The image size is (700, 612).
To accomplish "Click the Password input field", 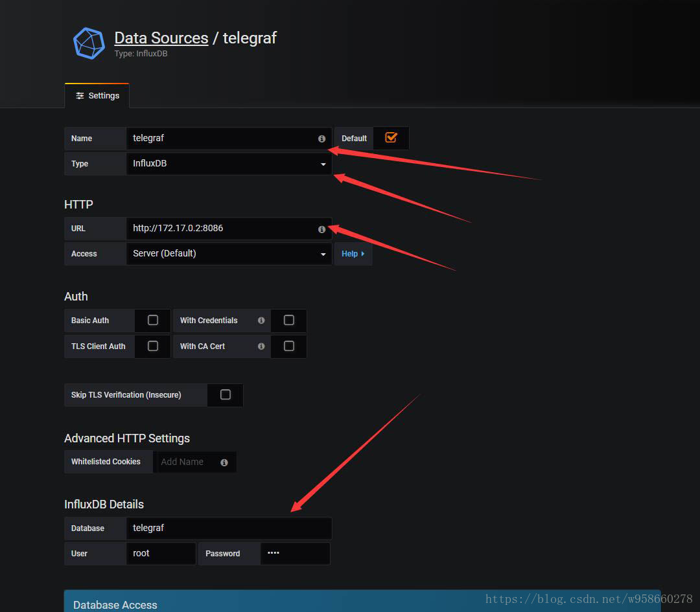I will [295, 554].
